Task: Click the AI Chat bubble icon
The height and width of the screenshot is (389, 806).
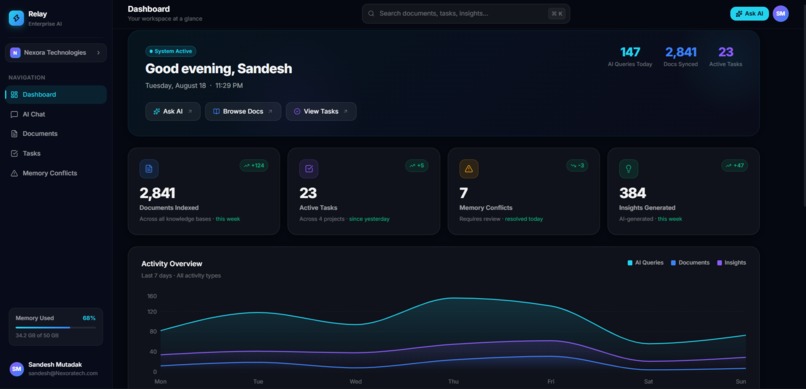Action: [14, 114]
